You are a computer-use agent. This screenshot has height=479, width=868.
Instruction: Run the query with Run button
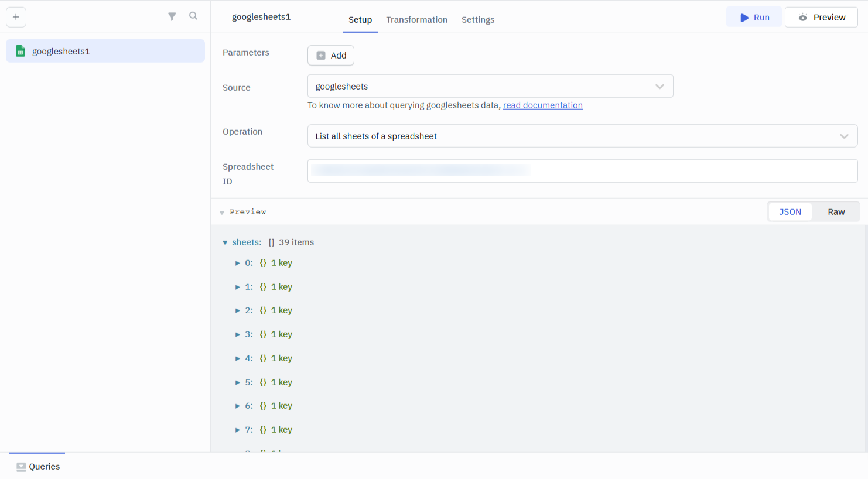[754, 18]
